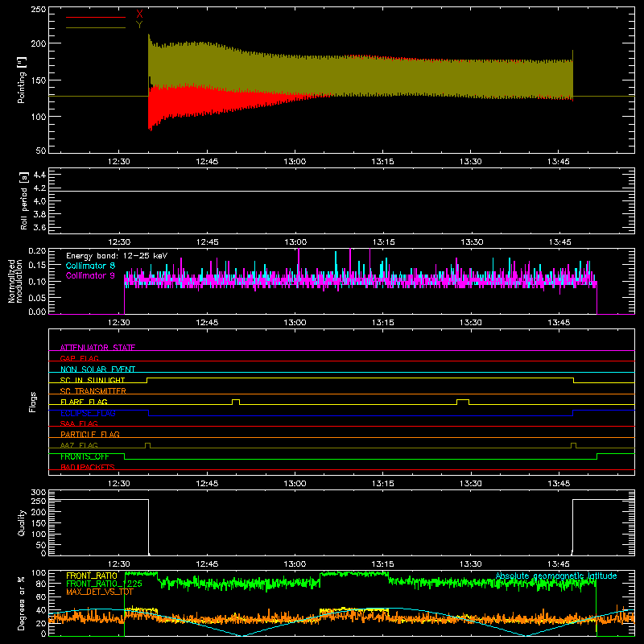Click the olive Y legend label
The width and height of the screenshot is (644, 644).
pyautogui.click(x=139, y=25)
